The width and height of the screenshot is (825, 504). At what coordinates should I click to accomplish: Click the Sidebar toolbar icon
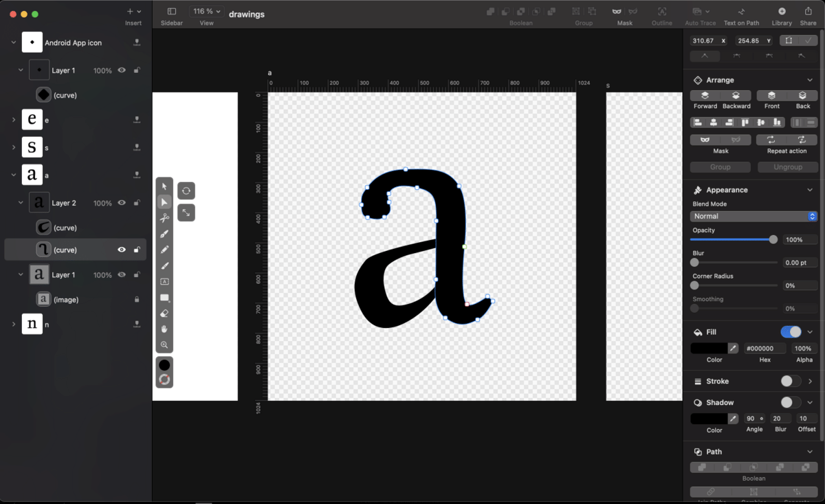tap(172, 12)
